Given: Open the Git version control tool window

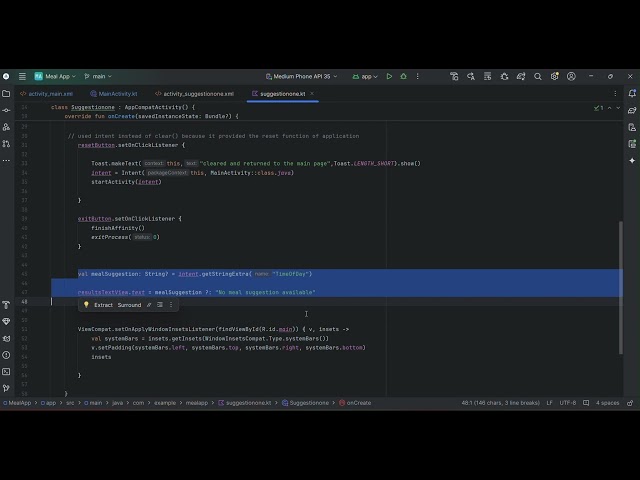Looking at the screenshot, I should (x=6, y=388).
